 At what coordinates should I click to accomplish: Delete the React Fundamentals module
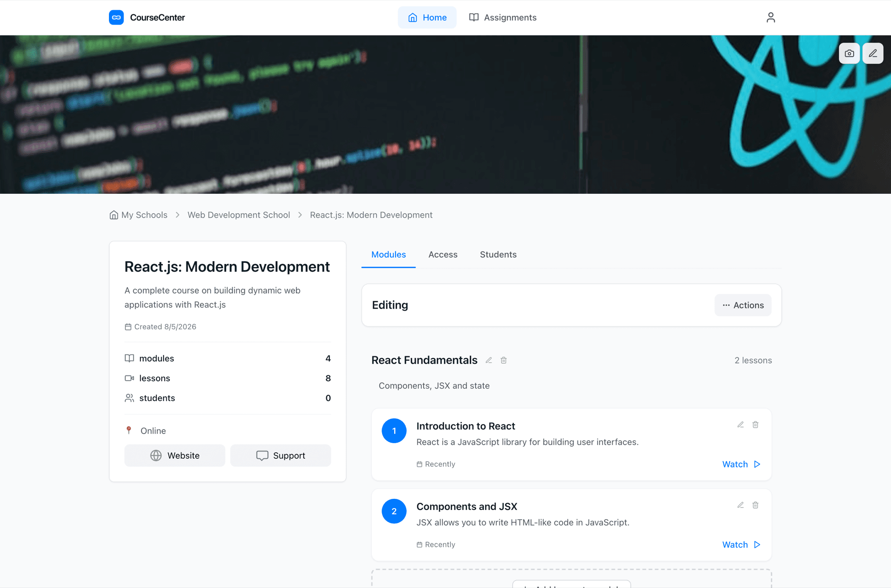(x=504, y=360)
